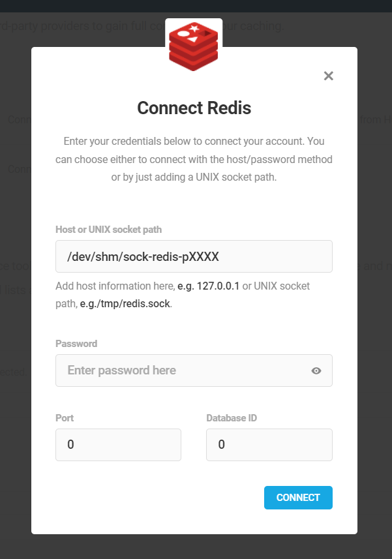
Task: Click the credentials instruction paragraph
Action: tap(194, 159)
